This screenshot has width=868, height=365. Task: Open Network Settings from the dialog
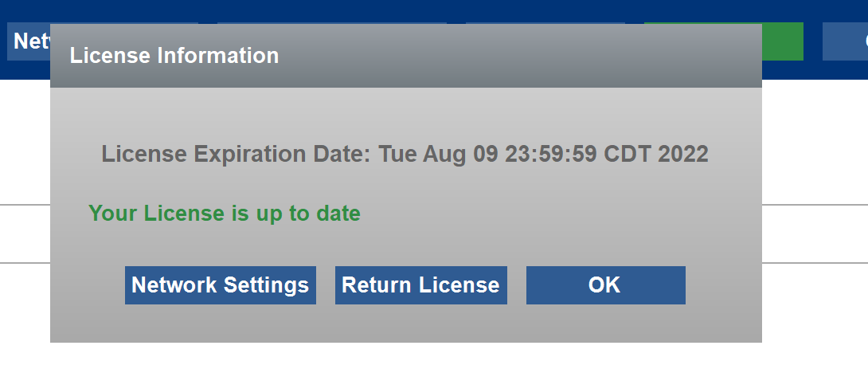[221, 285]
